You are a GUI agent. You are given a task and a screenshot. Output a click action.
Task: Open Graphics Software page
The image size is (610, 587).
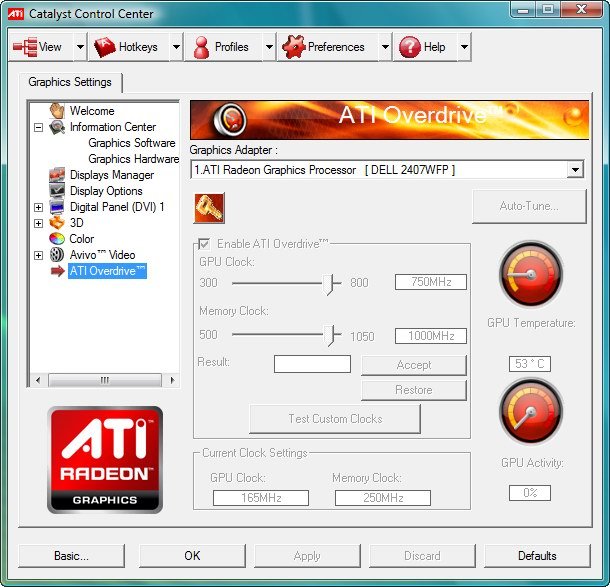[x=132, y=143]
